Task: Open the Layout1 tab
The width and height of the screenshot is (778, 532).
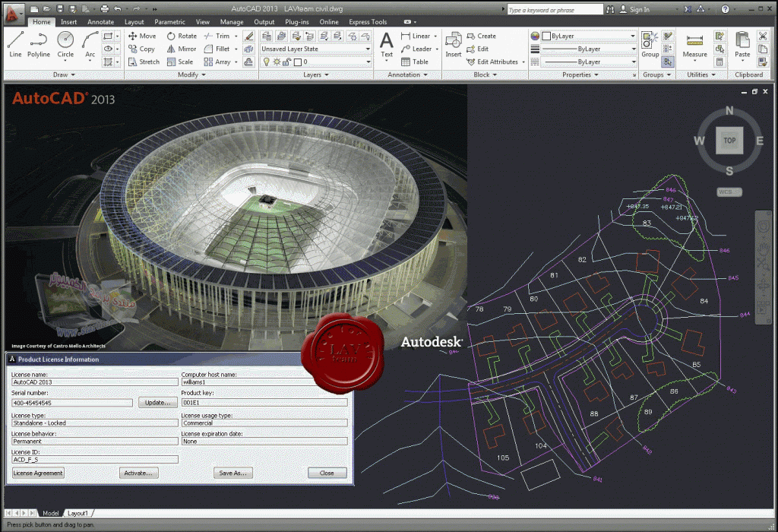Action: coord(79,514)
